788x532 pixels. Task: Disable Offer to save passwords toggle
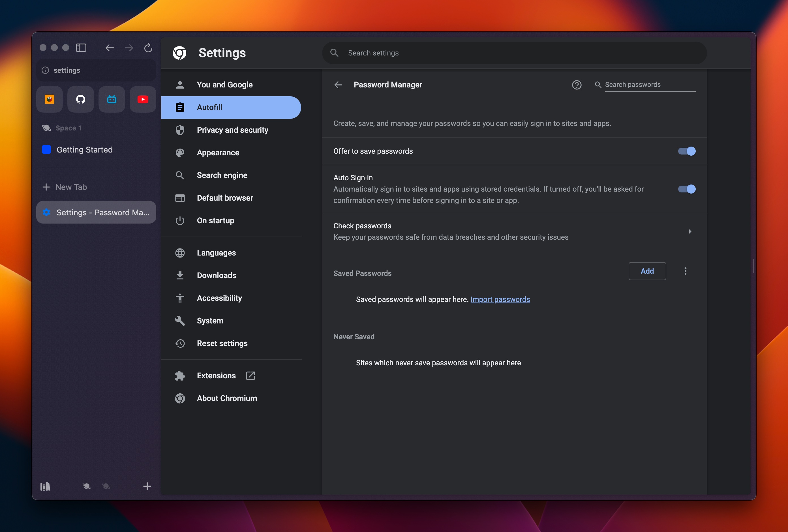pos(687,151)
